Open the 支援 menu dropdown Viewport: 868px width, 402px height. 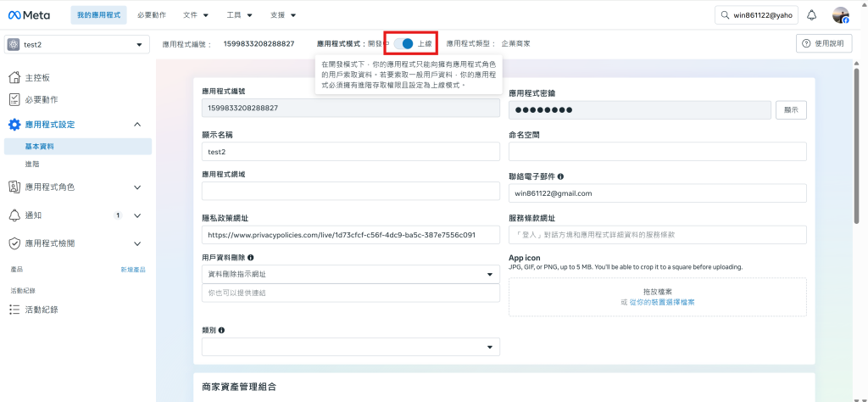coord(283,15)
